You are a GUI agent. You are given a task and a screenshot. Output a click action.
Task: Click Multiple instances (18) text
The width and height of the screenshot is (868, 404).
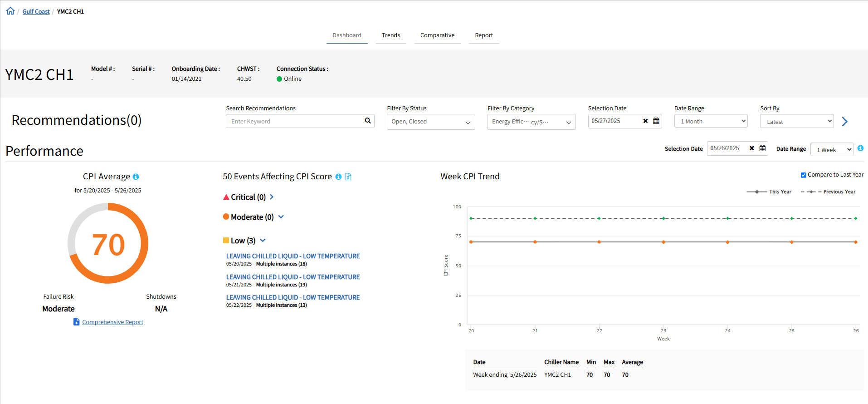pyautogui.click(x=281, y=264)
